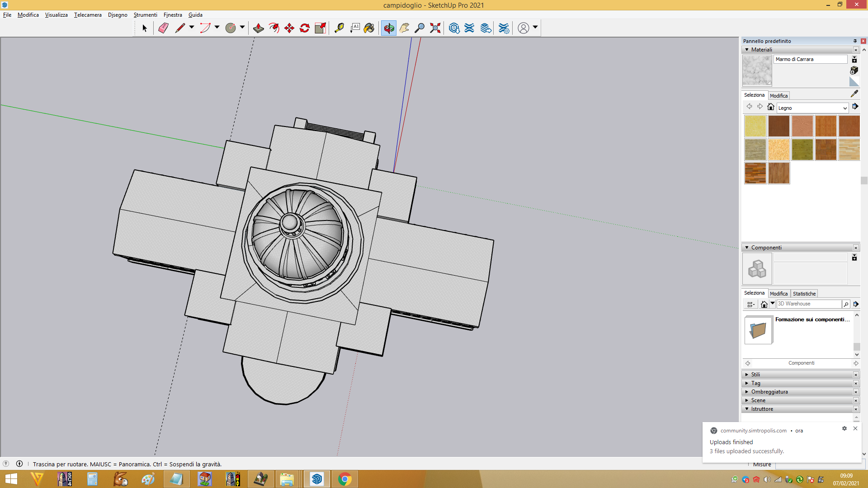Screen dimensions: 868x488
Task: Open Line tool dropdown arrow
Action: 192,28
